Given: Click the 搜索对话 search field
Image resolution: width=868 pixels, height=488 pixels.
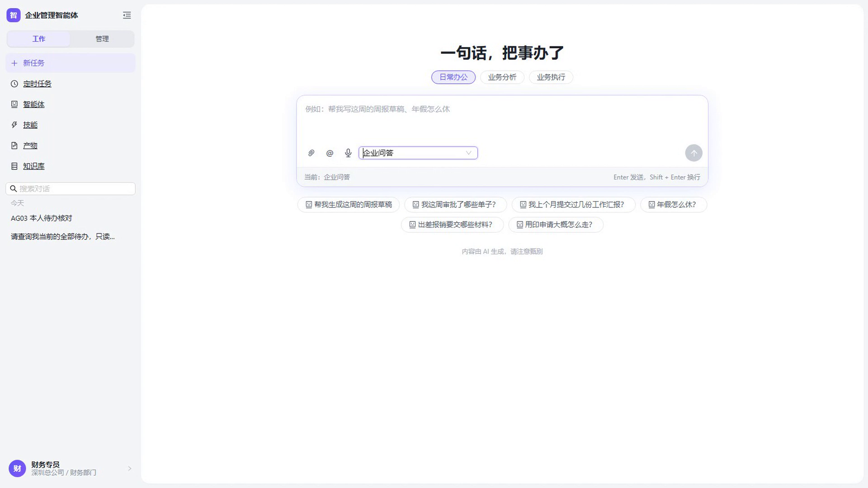Looking at the screenshot, I should click(x=71, y=189).
